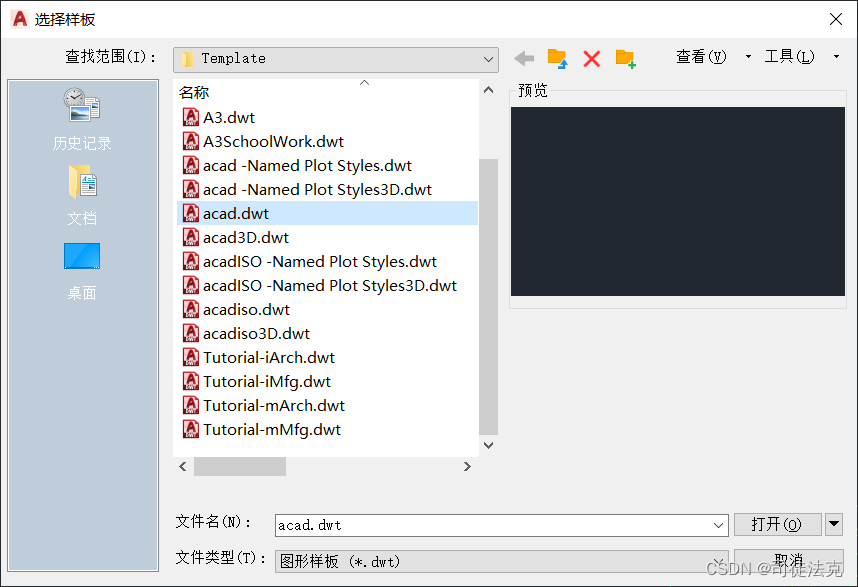
Task: Sort by the 名称 name column header
Action: 194,92
